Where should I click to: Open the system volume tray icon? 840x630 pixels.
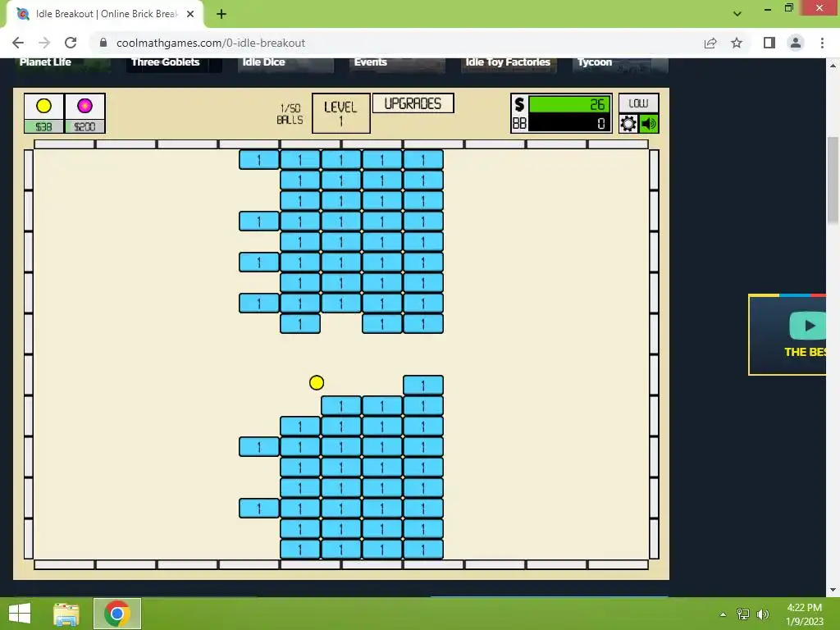tap(763, 614)
